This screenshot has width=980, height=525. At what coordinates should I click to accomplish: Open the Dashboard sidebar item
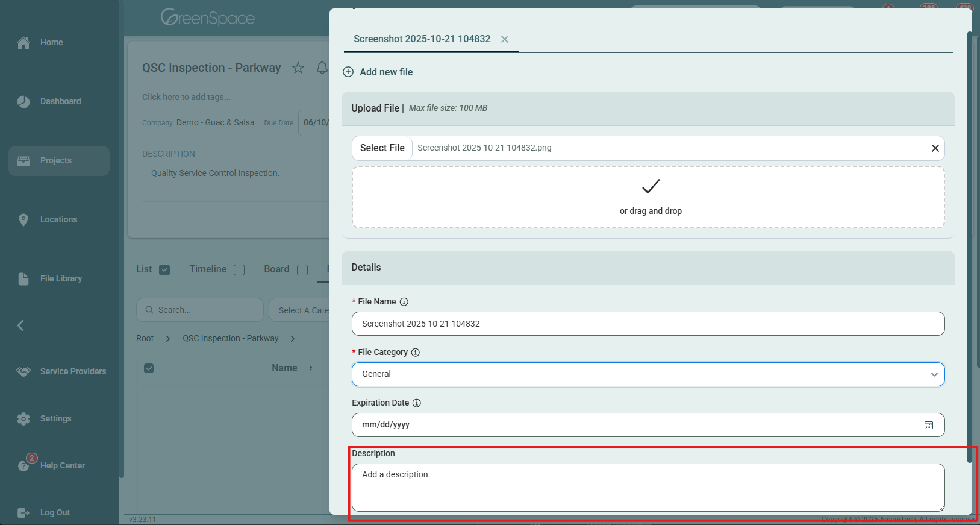coord(49,102)
